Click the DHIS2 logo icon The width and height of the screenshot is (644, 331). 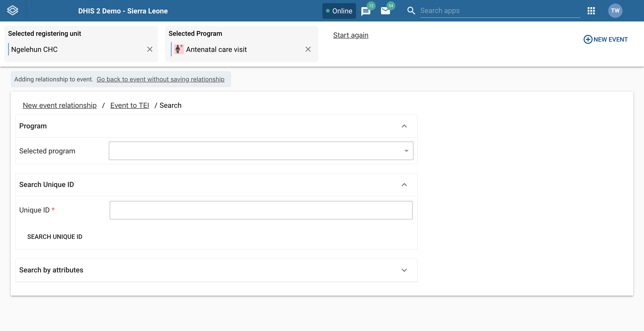coord(13,11)
